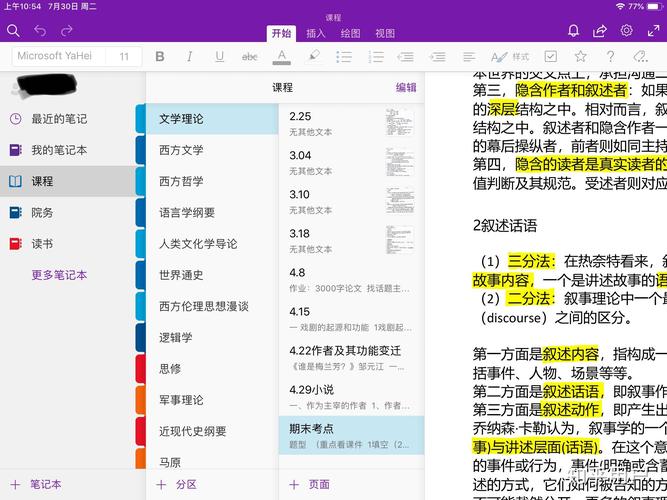Add a new 页面 page
The image size is (667, 500).
[x=309, y=484]
